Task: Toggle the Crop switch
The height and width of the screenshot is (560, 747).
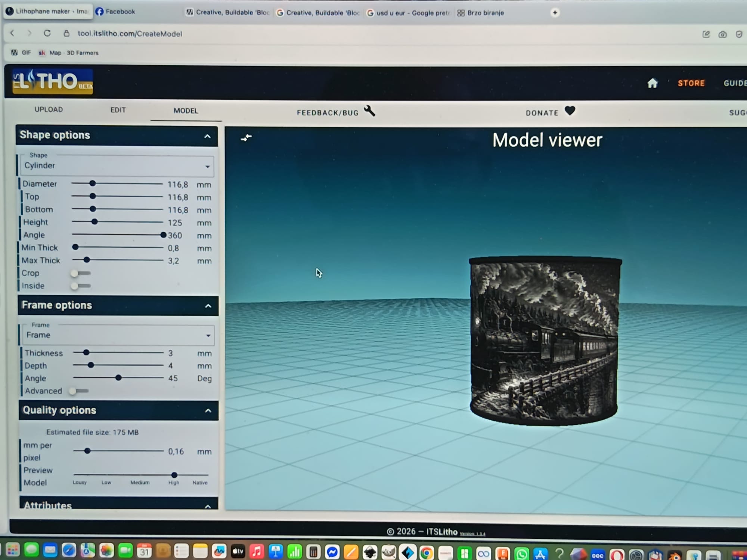Action: [x=81, y=273]
